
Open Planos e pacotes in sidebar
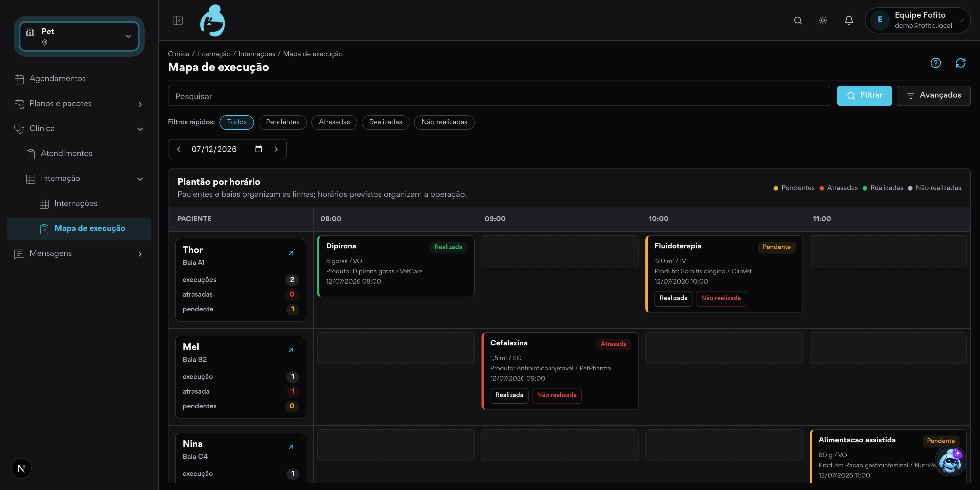pos(79,104)
